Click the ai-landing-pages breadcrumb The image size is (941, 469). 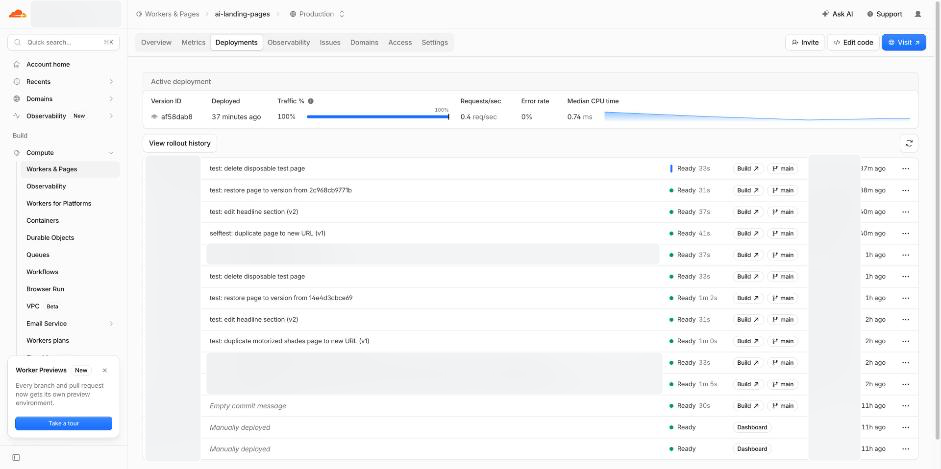(242, 14)
